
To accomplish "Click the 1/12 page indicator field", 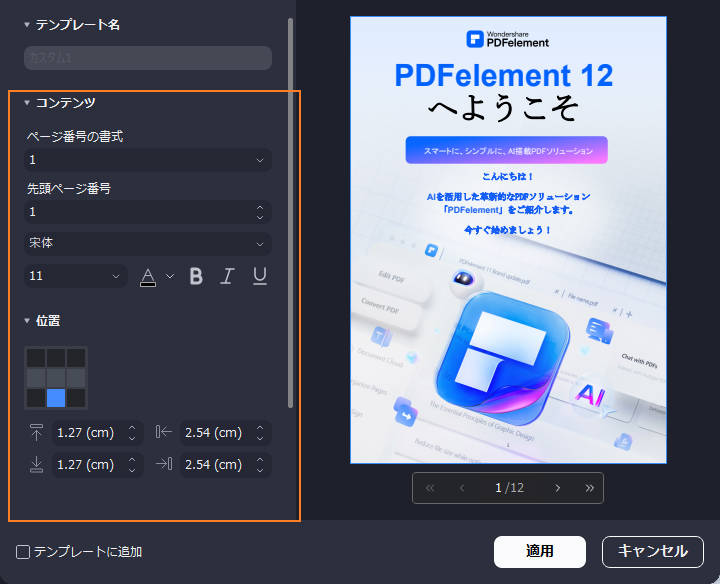I will [x=509, y=488].
